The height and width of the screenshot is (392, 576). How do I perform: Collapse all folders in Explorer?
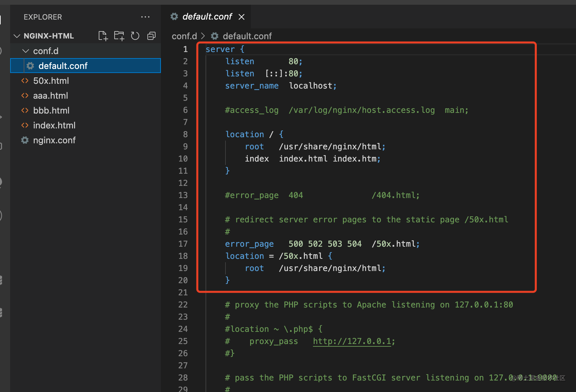[151, 36]
